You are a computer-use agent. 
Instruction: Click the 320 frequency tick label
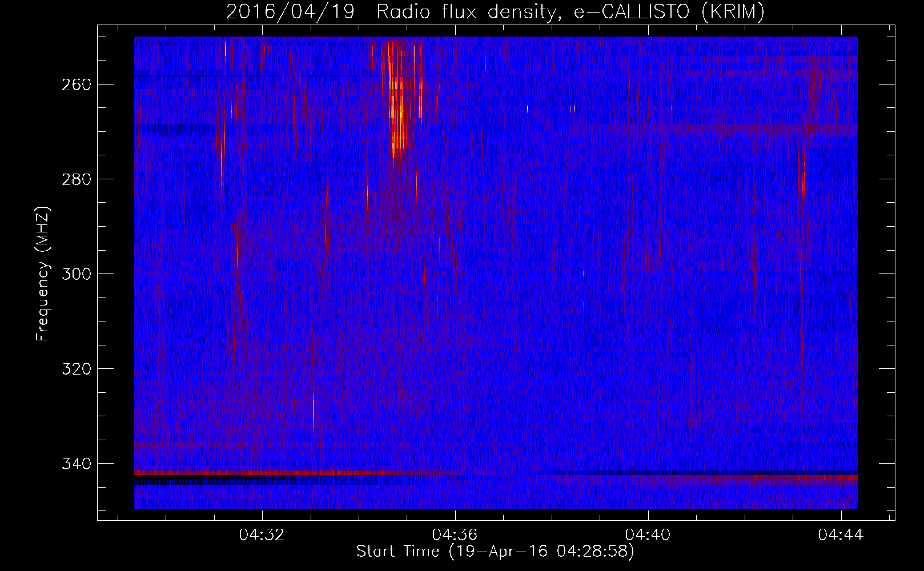[77, 369]
